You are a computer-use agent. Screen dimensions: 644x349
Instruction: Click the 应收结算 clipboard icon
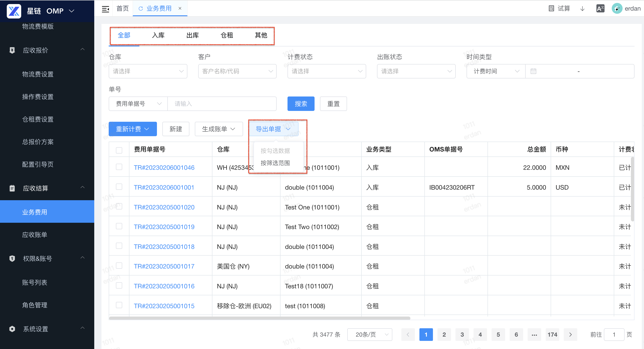coord(12,188)
